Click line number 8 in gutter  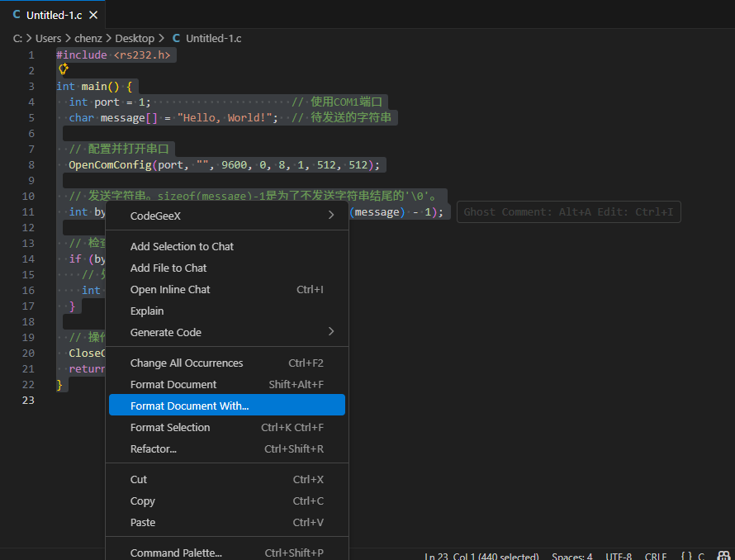click(31, 164)
